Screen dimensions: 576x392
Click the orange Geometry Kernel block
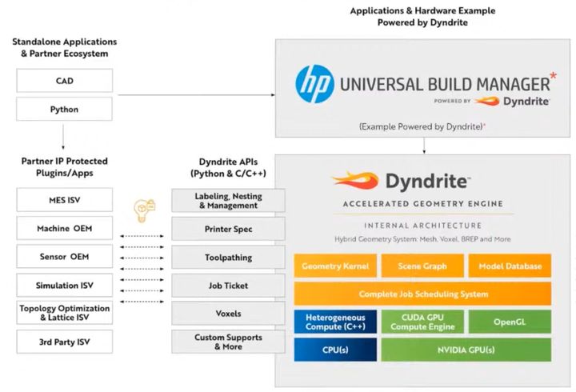pyautogui.click(x=333, y=266)
